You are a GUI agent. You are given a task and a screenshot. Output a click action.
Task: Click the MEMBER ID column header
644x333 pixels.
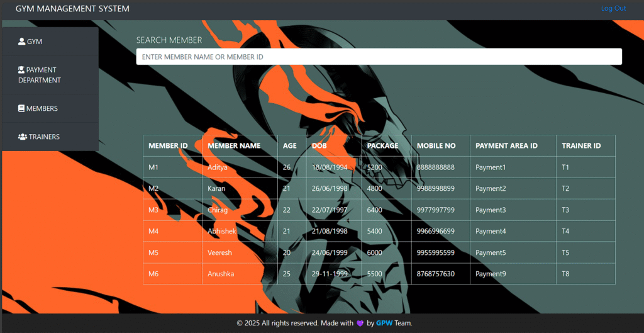click(168, 145)
